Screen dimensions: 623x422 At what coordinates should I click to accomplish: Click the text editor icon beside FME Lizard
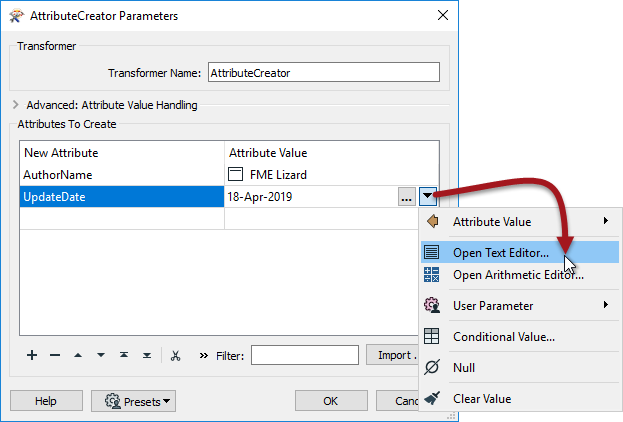[x=235, y=174]
